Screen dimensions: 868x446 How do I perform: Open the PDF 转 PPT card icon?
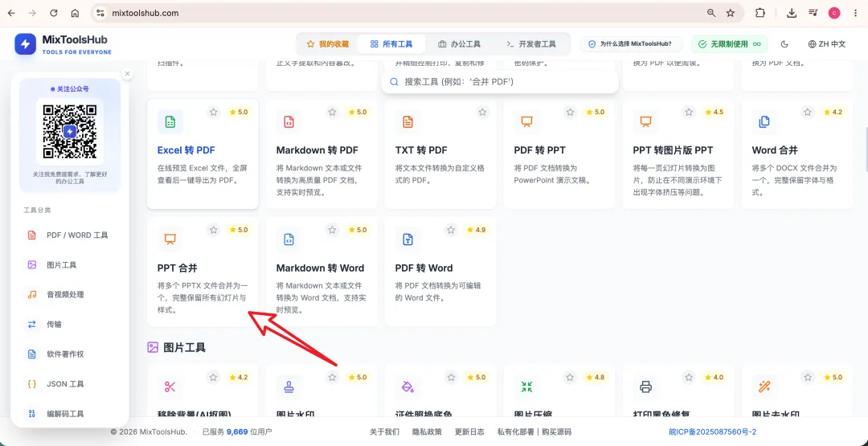point(526,121)
